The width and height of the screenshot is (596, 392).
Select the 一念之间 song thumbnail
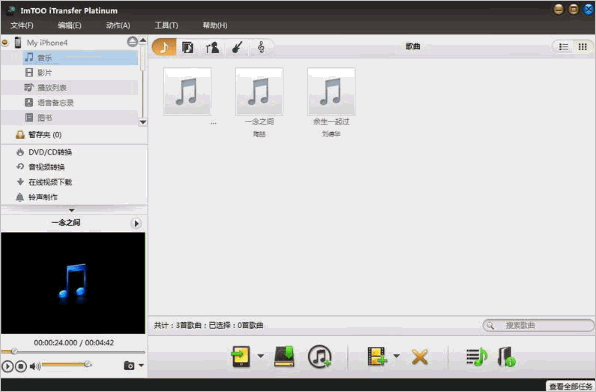tap(259, 92)
